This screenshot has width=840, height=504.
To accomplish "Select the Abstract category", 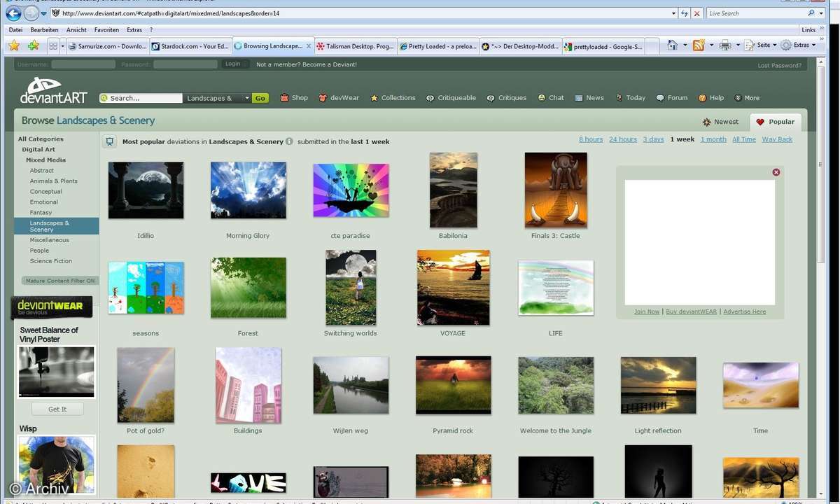I will tap(42, 171).
